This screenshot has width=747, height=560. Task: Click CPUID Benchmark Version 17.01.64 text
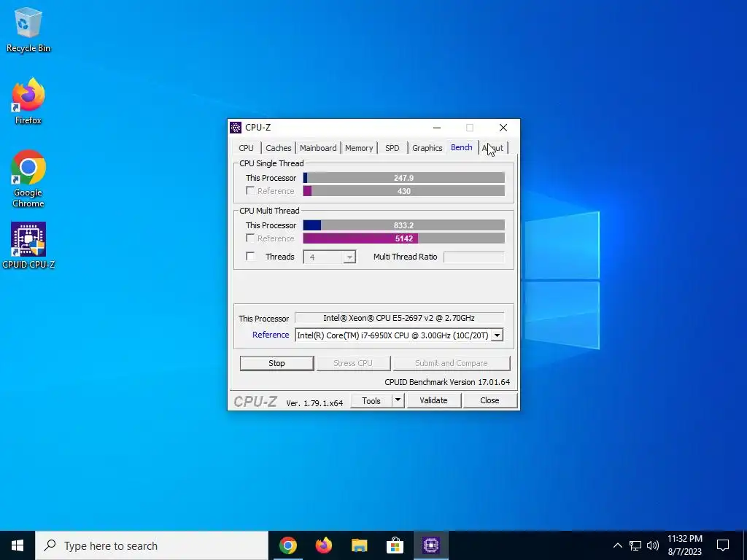point(447,382)
